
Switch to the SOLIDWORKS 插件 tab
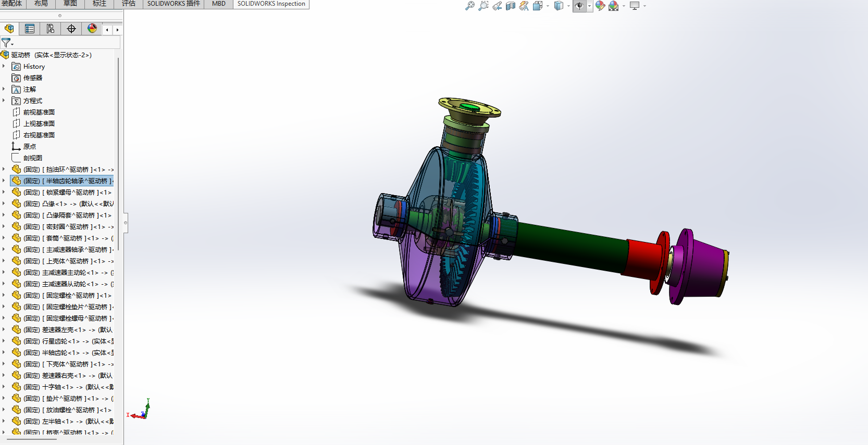tap(173, 4)
